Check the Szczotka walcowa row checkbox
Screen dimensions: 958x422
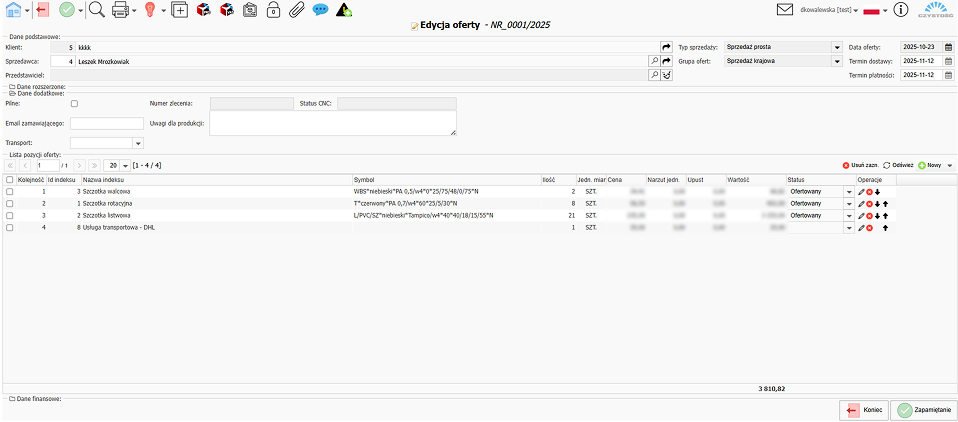point(9,192)
